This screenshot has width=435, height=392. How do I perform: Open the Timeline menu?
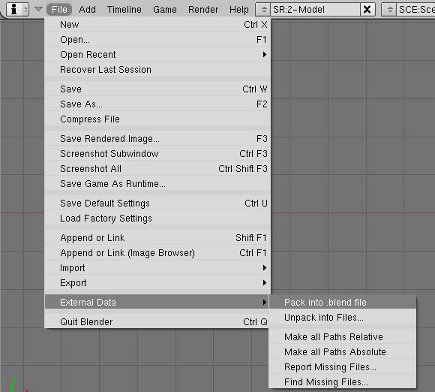click(x=124, y=10)
